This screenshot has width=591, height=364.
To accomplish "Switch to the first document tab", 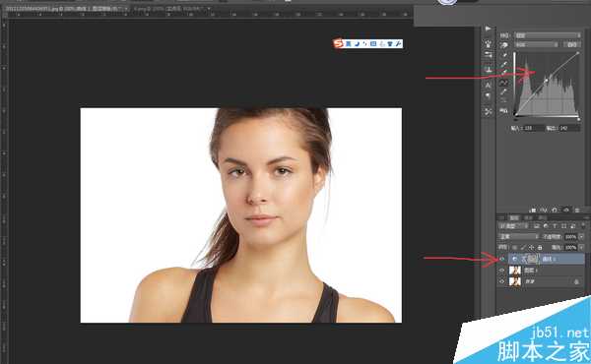I will (x=66, y=8).
